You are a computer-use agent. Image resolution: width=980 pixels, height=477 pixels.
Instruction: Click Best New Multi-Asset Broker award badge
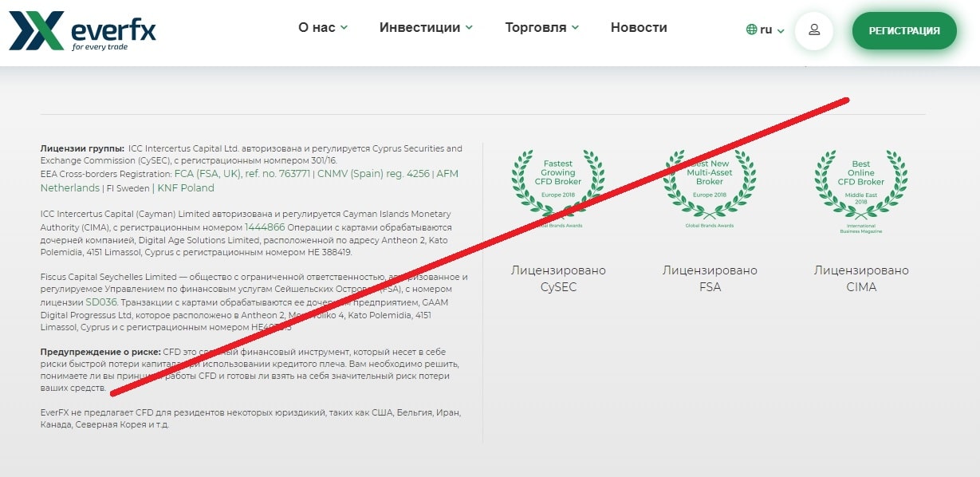pyautogui.click(x=710, y=189)
